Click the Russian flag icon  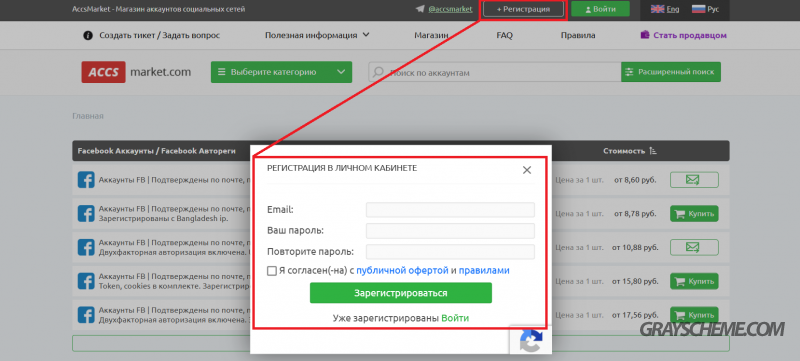point(698,9)
